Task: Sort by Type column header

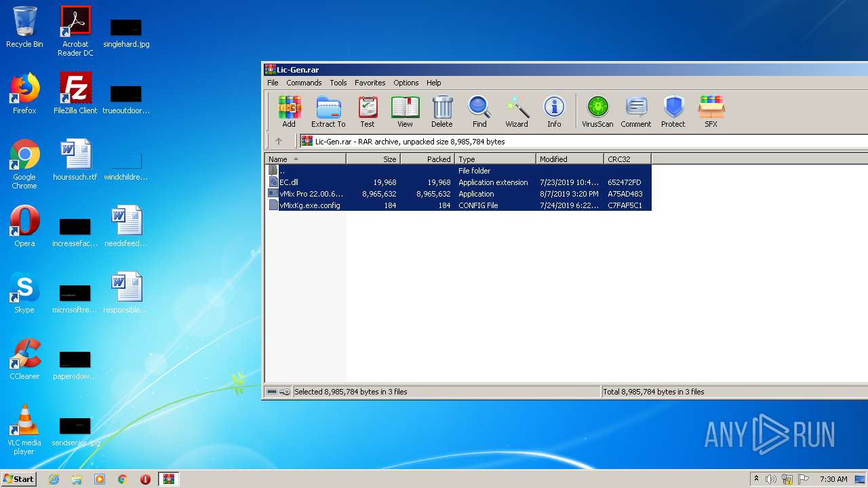Action: click(x=495, y=159)
